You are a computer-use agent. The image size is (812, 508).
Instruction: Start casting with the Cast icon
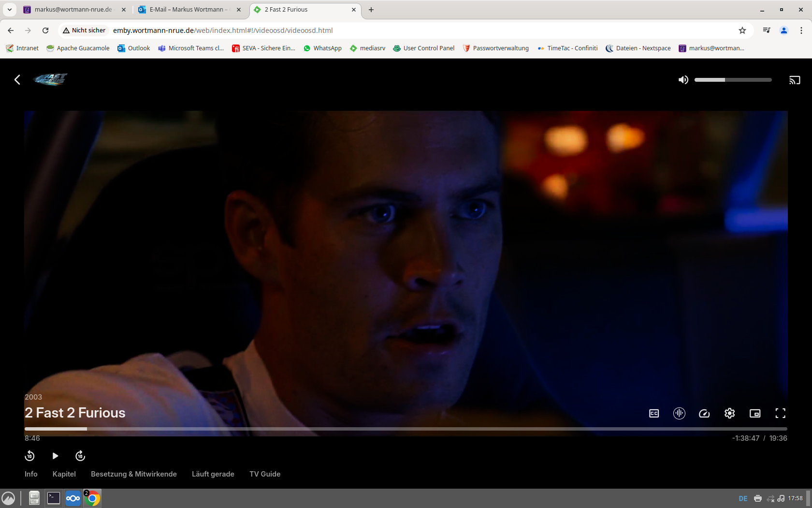point(795,80)
